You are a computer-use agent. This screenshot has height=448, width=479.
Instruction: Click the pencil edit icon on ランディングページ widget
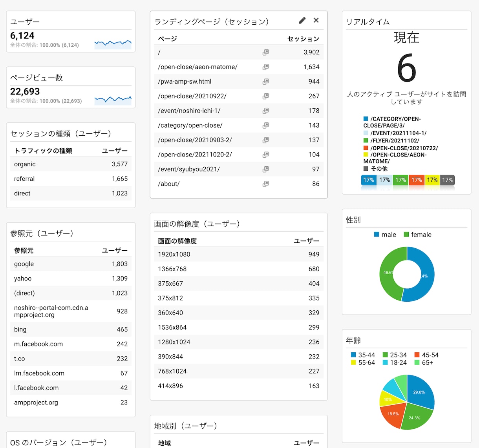[x=302, y=20]
